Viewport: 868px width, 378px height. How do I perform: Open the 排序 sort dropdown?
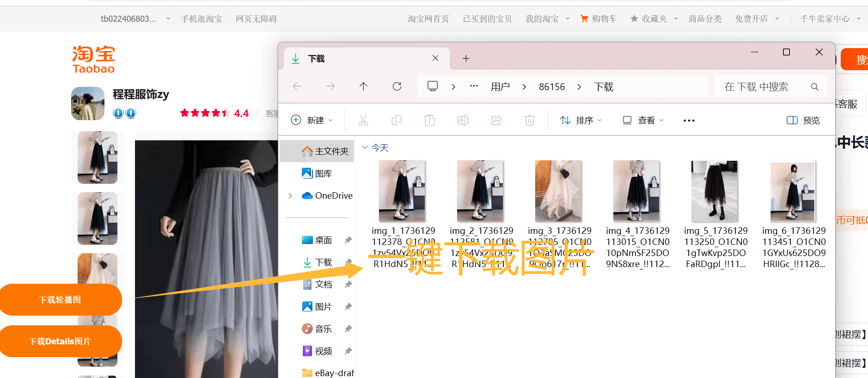pyautogui.click(x=581, y=120)
